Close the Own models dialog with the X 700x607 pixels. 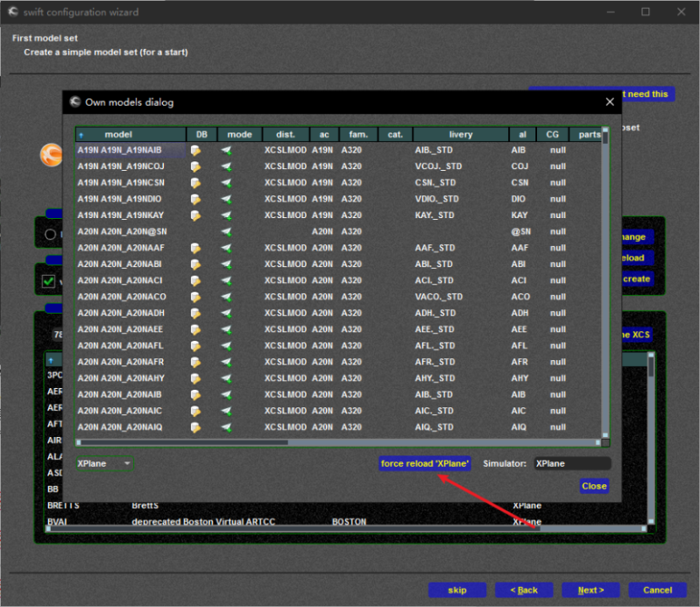(610, 102)
